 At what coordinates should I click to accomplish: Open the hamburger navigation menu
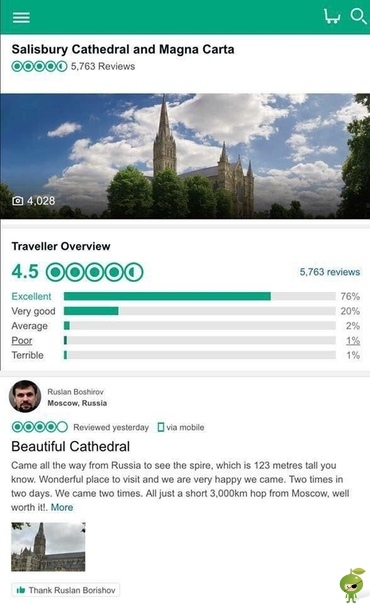coord(21,17)
